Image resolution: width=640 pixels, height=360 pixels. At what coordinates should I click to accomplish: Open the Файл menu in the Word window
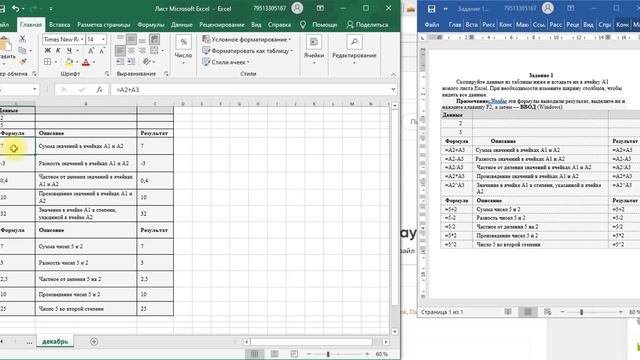point(431,24)
